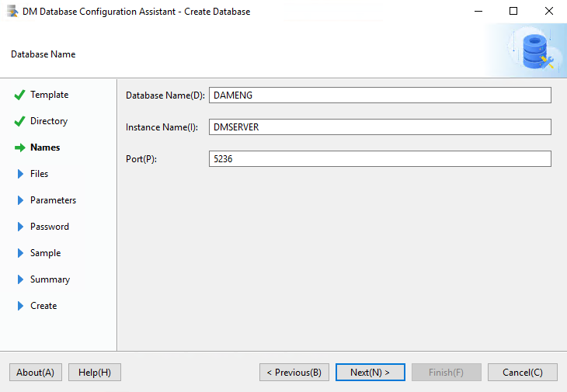Proceed with the Next(N) button
567x392 pixels.
pyautogui.click(x=370, y=372)
